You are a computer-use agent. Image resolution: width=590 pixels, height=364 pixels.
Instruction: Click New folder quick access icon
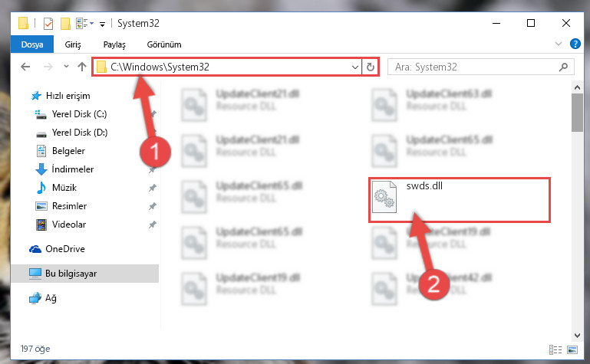pyautogui.click(x=65, y=24)
